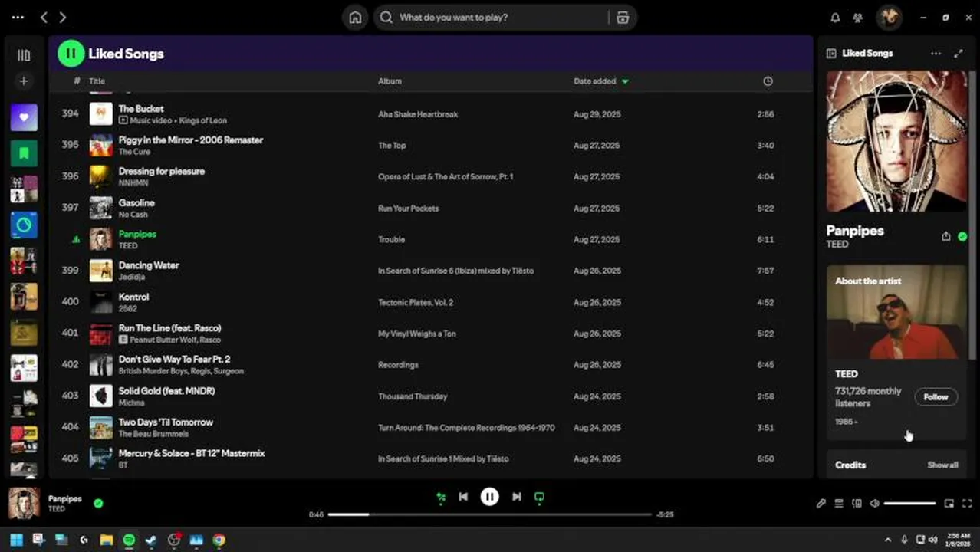Open the Windows Start menu
This screenshot has width=980, height=552.
16,540
